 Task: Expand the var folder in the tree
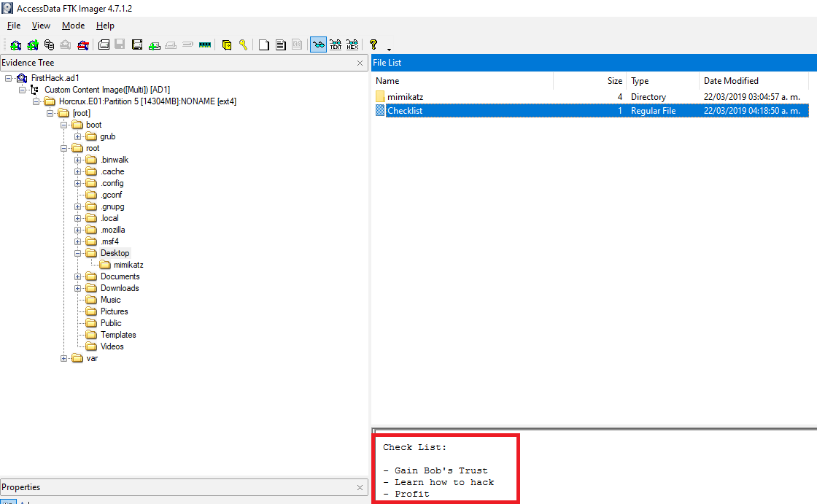click(x=64, y=358)
